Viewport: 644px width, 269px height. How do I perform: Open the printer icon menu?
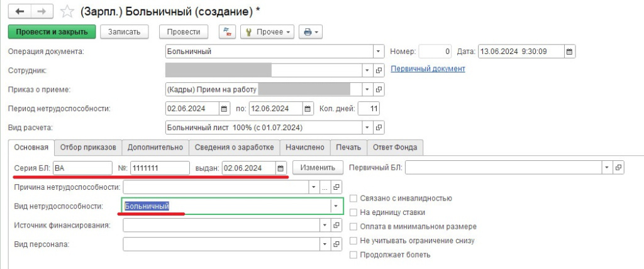[311, 31]
